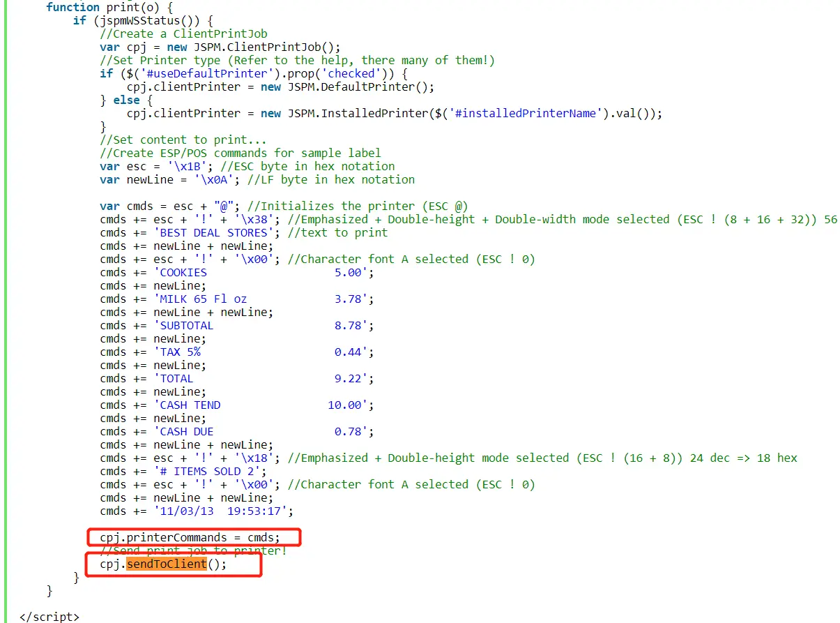Viewport: 840px width, 623px height.
Task: Click the '//Set content to print...' comment
Action: tap(183, 140)
